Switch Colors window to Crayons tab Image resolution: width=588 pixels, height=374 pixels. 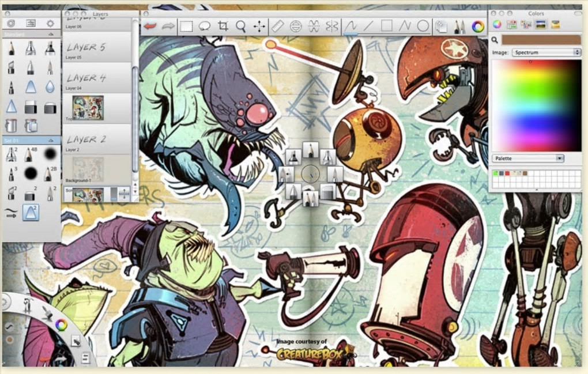[555, 25]
